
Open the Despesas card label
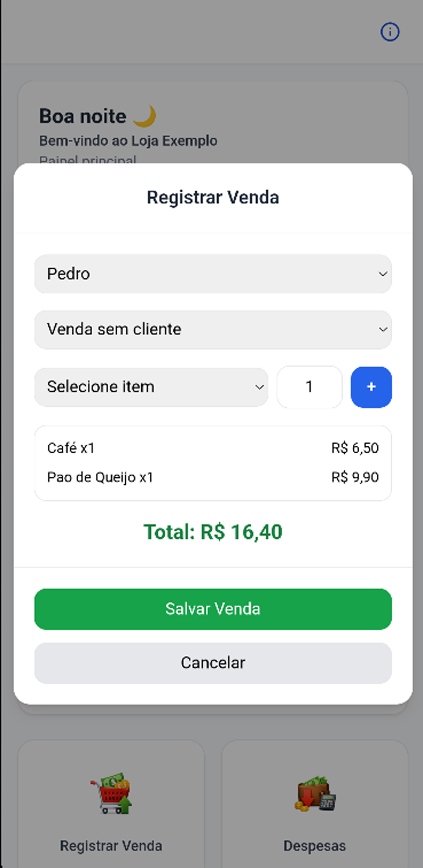[x=315, y=846]
